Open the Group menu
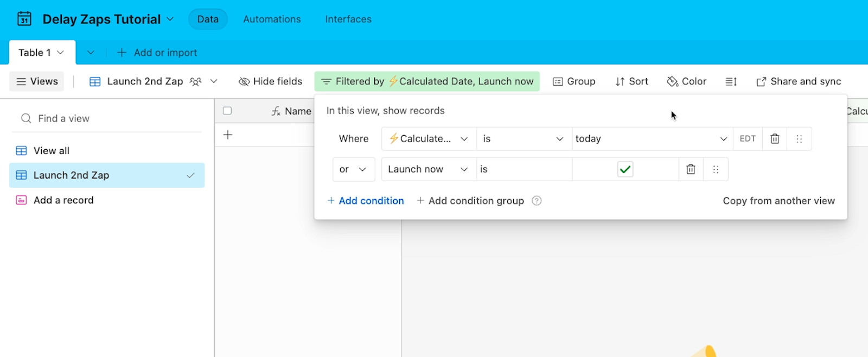This screenshot has height=357, width=868. coord(574,81)
